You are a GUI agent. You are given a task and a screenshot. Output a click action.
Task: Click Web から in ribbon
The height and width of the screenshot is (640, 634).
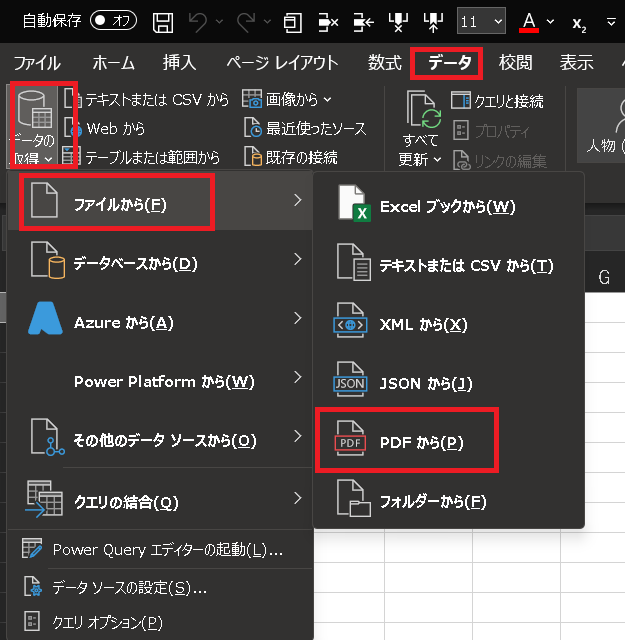tap(105, 129)
